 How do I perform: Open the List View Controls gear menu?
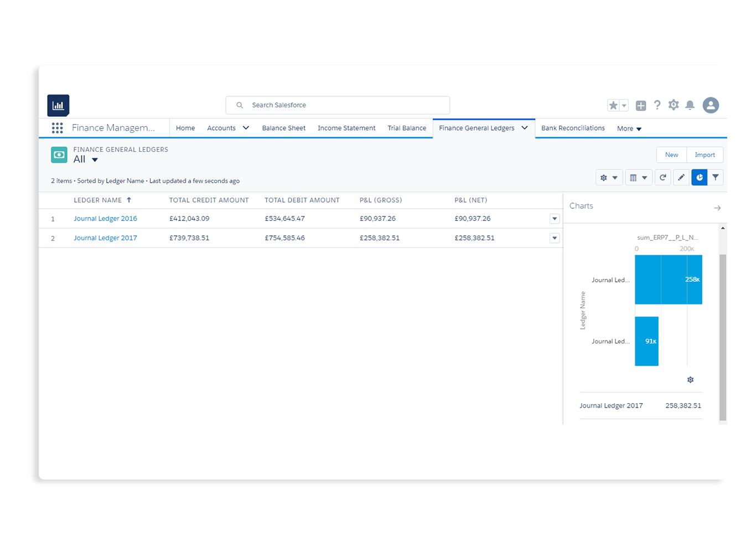609,178
